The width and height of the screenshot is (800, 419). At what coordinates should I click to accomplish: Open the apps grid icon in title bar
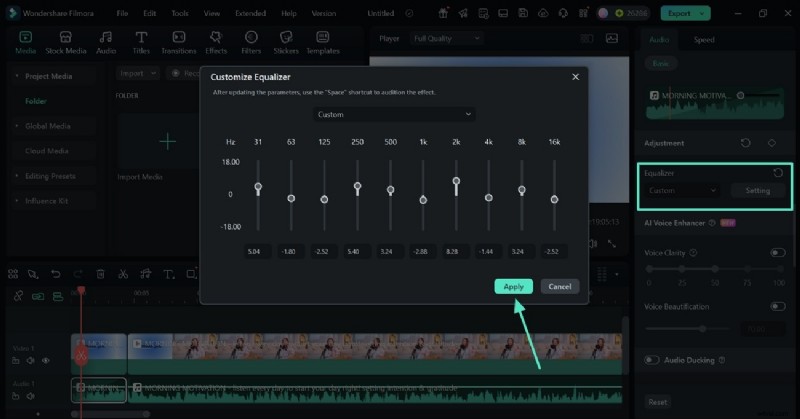(x=583, y=13)
